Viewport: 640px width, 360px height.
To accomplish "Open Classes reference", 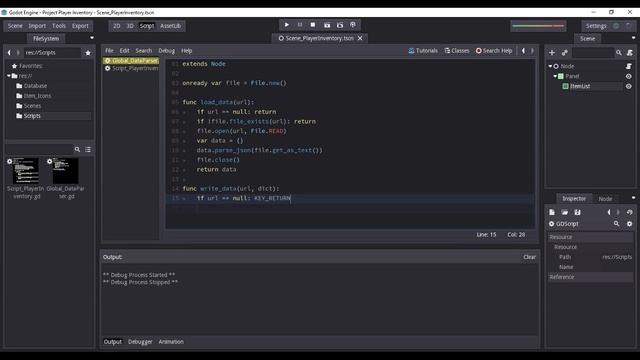I will (457, 51).
